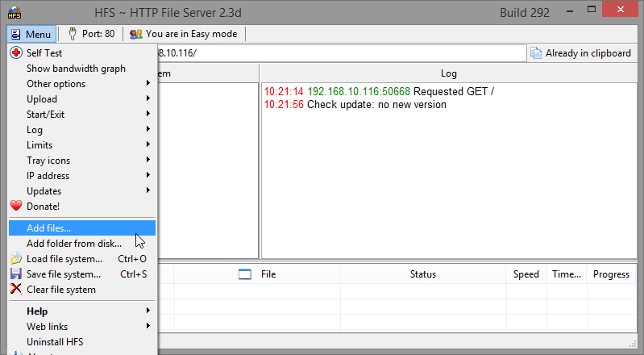Minimize the HFS window
The width and height of the screenshot is (644, 355).
coord(570,11)
